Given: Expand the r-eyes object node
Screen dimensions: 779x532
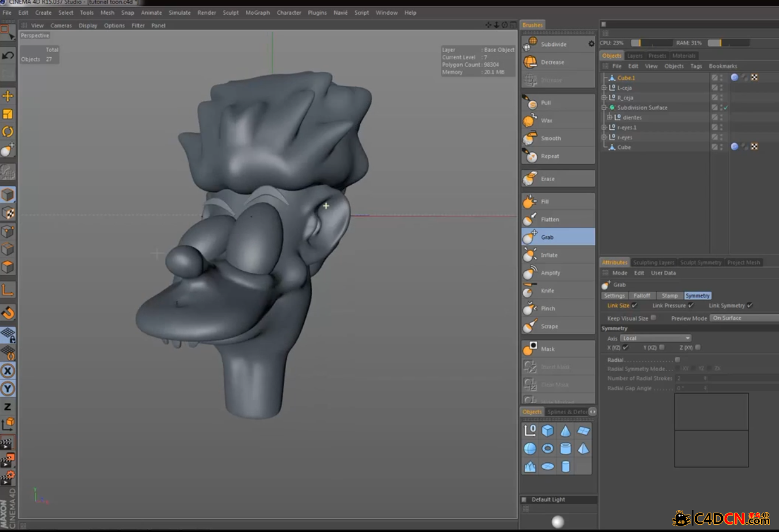Looking at the screenshot, I should 604,137.
